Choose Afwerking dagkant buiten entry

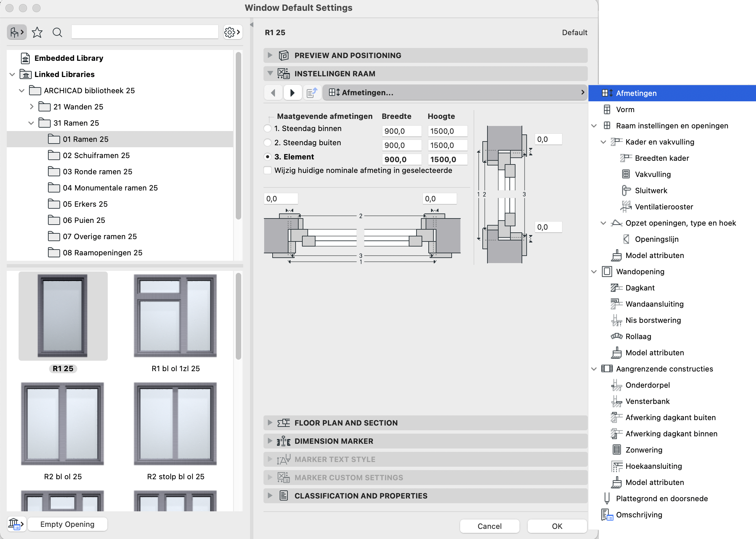click(671, 417)
